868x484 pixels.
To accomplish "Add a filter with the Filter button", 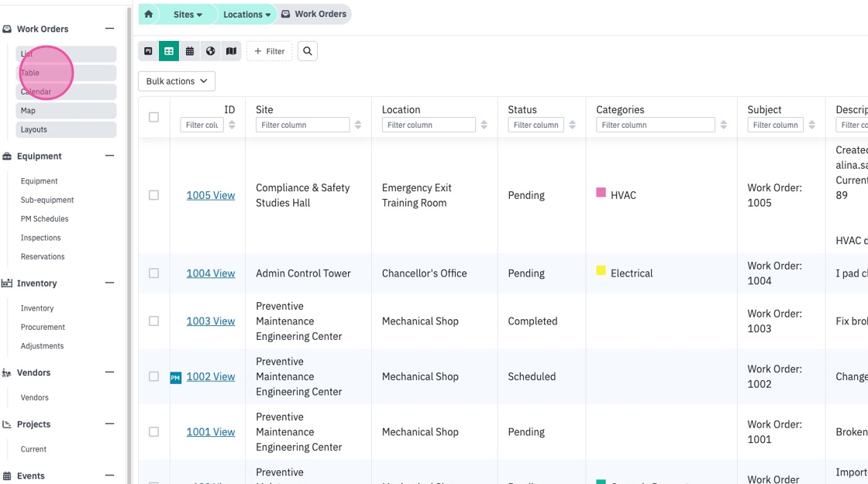I will click(x=270, y=51).
